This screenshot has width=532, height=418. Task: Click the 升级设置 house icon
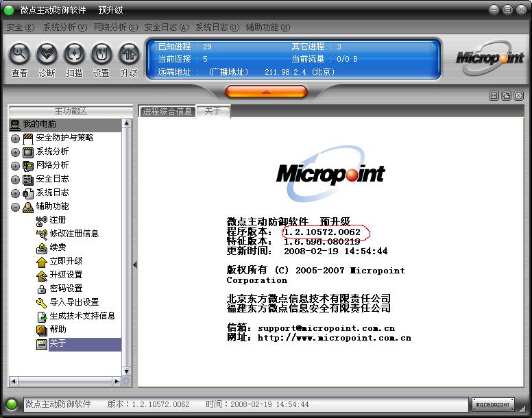tap(41, 275)
